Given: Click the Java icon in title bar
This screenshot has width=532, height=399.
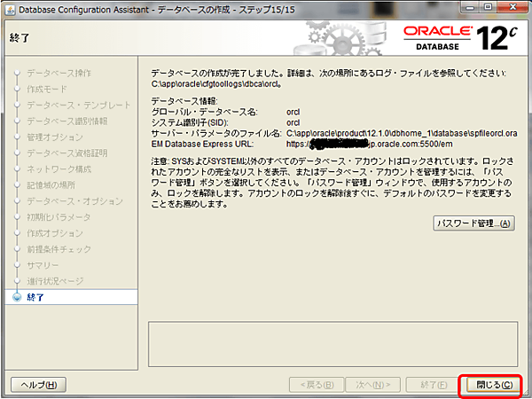Looking at the screenshot, I should point(10,10).
